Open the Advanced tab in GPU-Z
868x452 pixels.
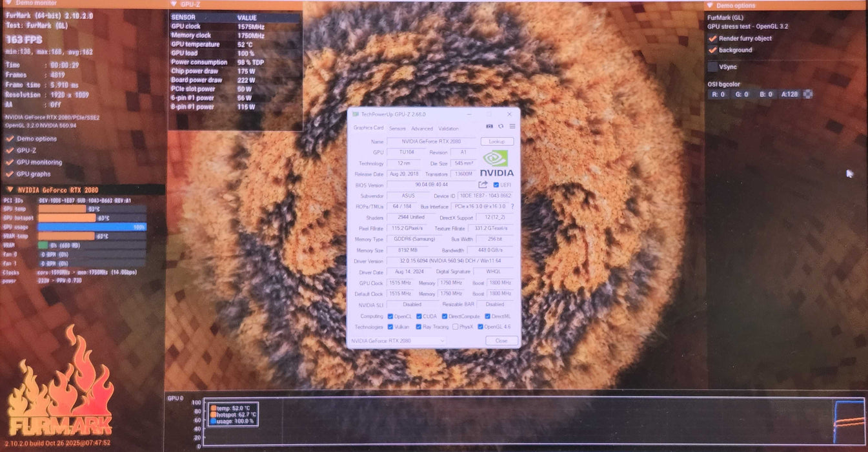pyautogui.click(x=422, y=128)
